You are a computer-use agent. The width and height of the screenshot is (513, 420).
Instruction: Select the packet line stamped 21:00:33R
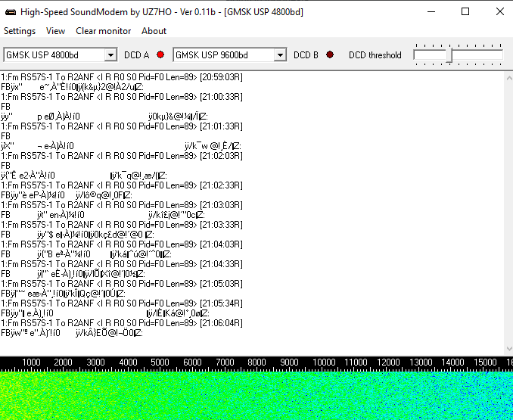coord(122,97)
